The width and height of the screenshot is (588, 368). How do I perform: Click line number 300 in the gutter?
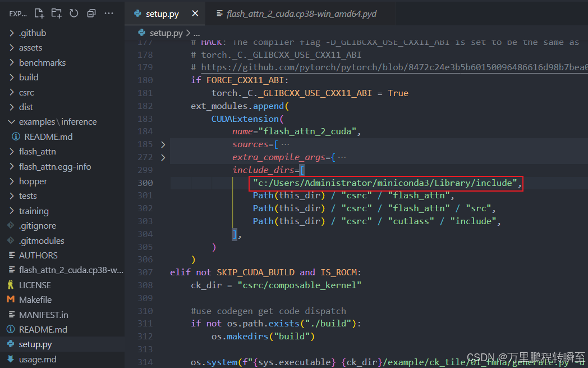(145, 183)
